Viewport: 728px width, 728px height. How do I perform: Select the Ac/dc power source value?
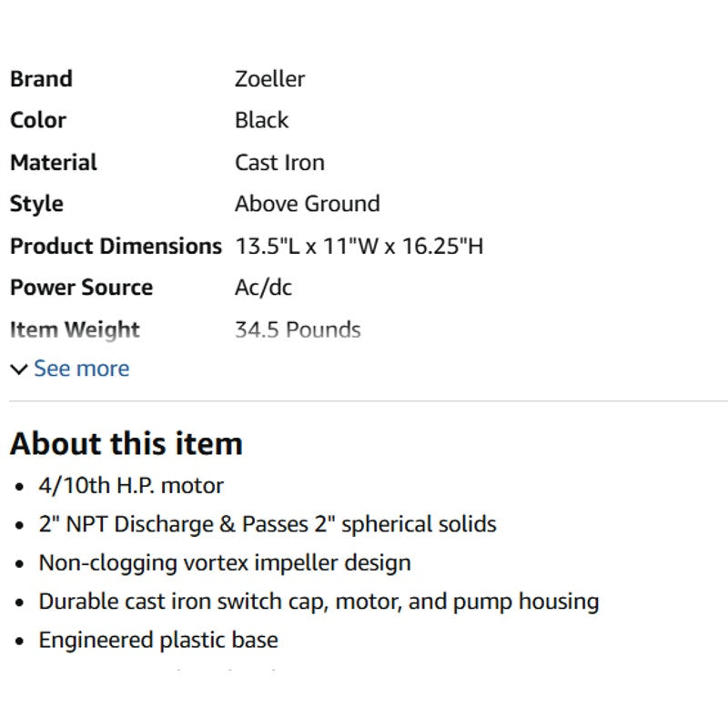[x=263, y=288]
